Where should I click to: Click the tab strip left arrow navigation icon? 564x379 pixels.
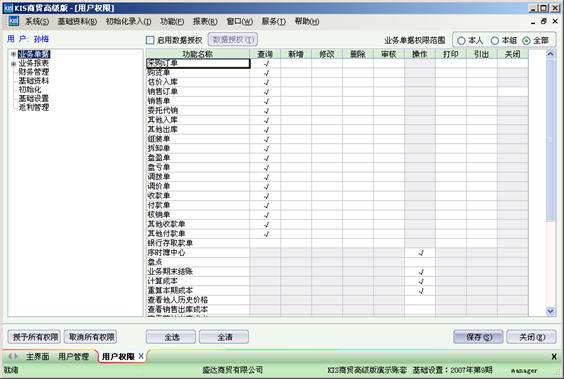pos(10,356)
